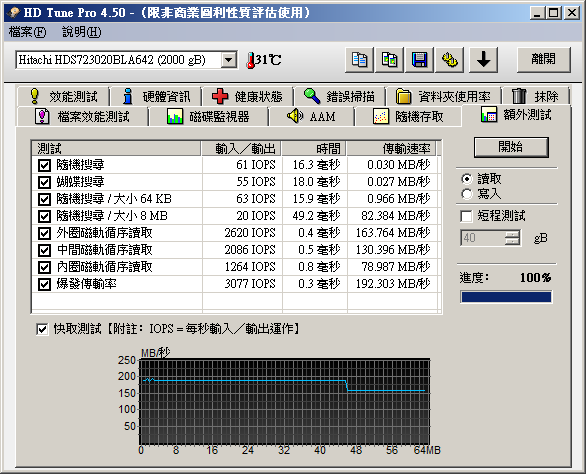Switch to the 磁碟監視器 tab
This screenshot has width=586, height=474.
coord(209,117)
